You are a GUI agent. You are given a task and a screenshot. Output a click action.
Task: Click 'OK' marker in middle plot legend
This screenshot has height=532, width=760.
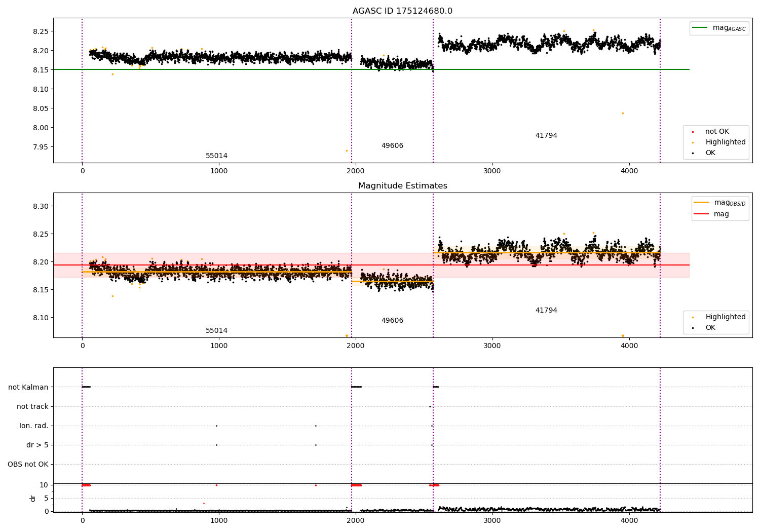click(x=693, y=328)
